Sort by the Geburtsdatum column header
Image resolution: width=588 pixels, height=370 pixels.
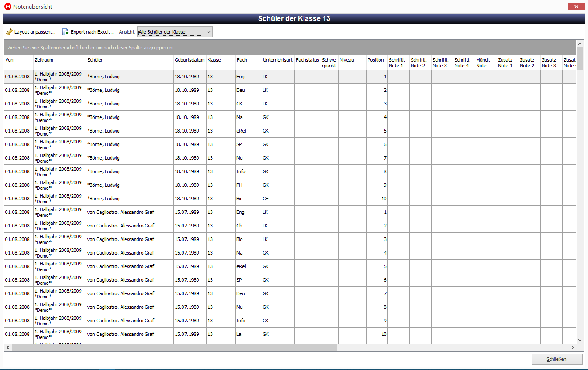pos(190,63)
